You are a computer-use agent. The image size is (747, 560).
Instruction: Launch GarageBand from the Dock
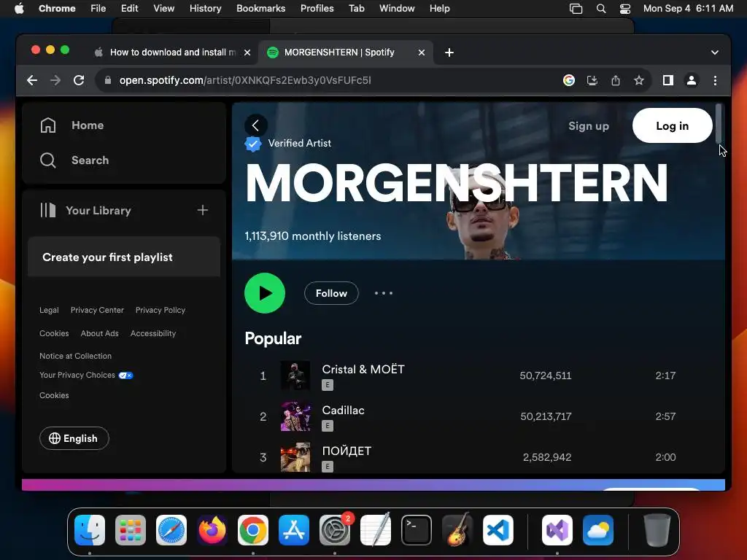coord(457,530)
